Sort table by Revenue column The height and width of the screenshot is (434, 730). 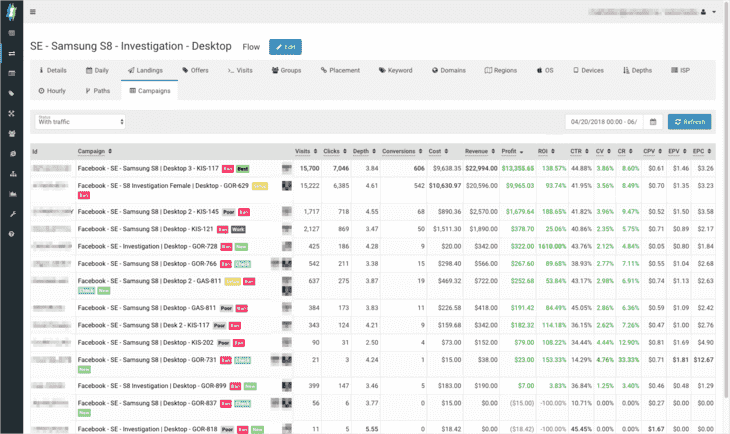(480, 151)
